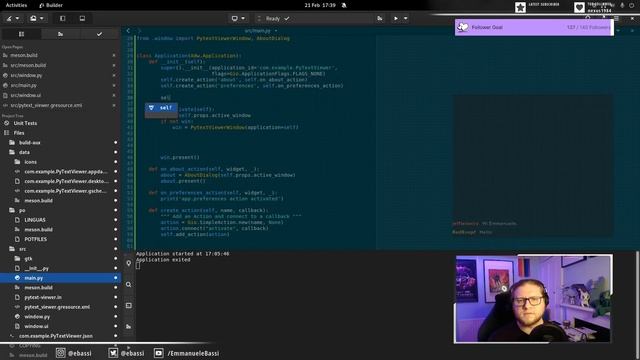Expand the build-aux folder
The image size is (640, 360).
(60, 142)
